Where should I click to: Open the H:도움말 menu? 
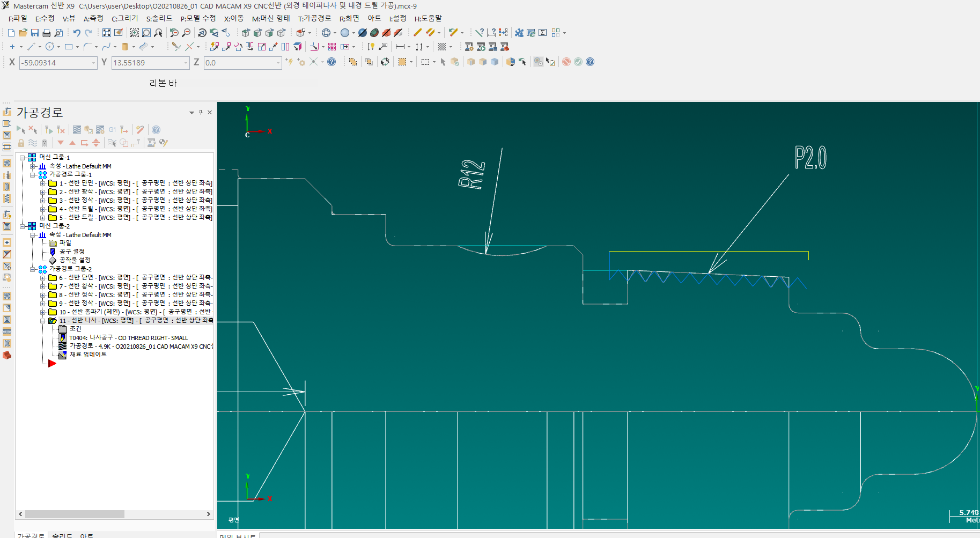click(x=428, y=19)
